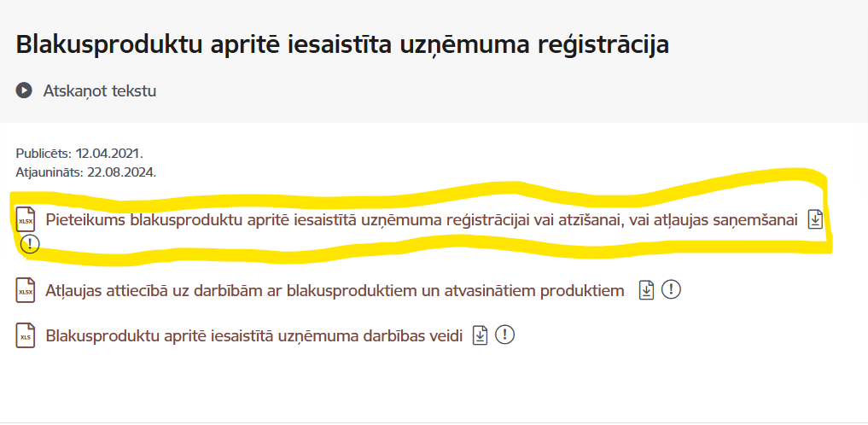Click the XLS icon beside darbības veidi
Screen dimensions: 868x425
point(26,335)
